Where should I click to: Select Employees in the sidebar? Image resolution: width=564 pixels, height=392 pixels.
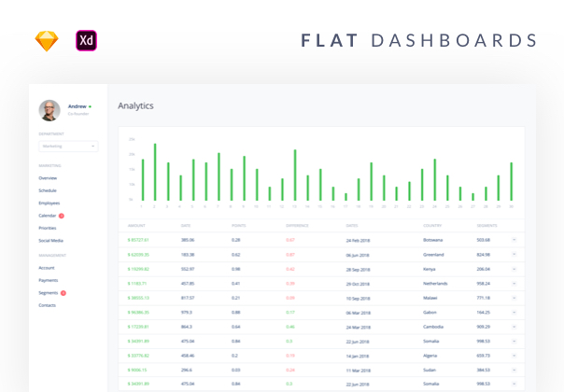[x=49, y=203]
